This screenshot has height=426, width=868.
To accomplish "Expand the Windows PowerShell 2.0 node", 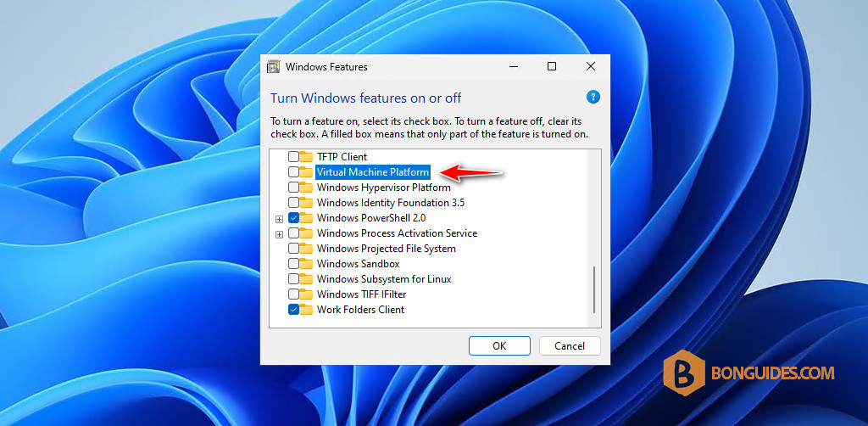I will [280, 219].
